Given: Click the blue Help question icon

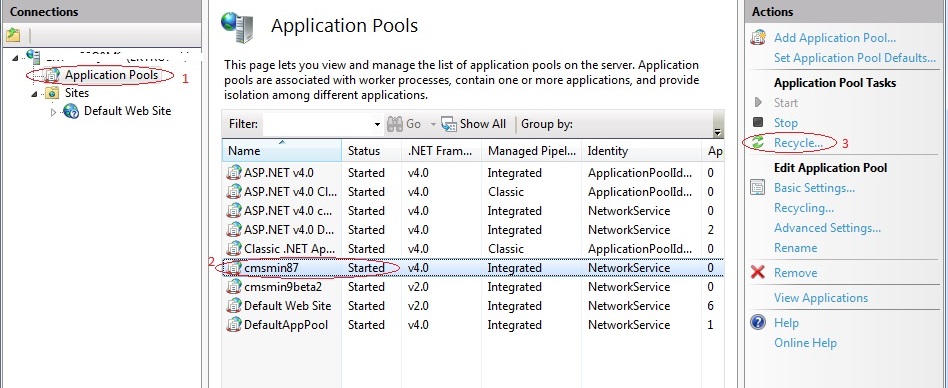Looking at the screenshot, I should coord(758,322).
